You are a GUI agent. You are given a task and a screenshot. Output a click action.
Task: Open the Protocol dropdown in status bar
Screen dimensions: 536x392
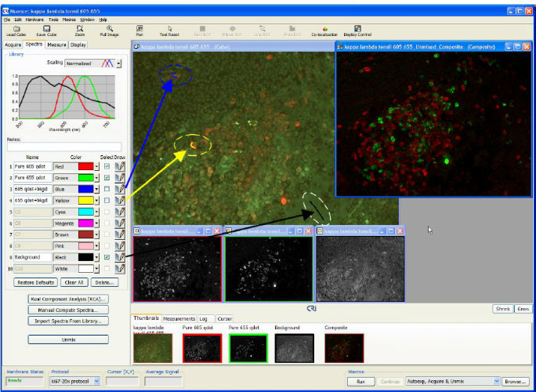[x=96, y=381]
